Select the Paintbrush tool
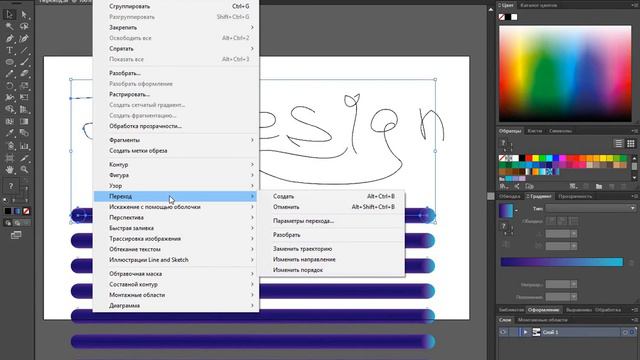This screenshot has width=640, height=360. pos(24,62)
